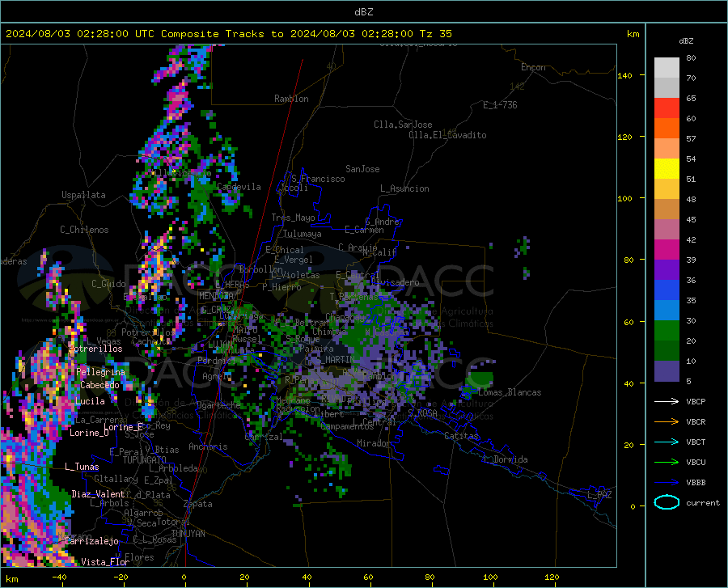Click the 120 km horizontal axis tick
The width and height of the screenshot is (728, 588).
point(552,577)
